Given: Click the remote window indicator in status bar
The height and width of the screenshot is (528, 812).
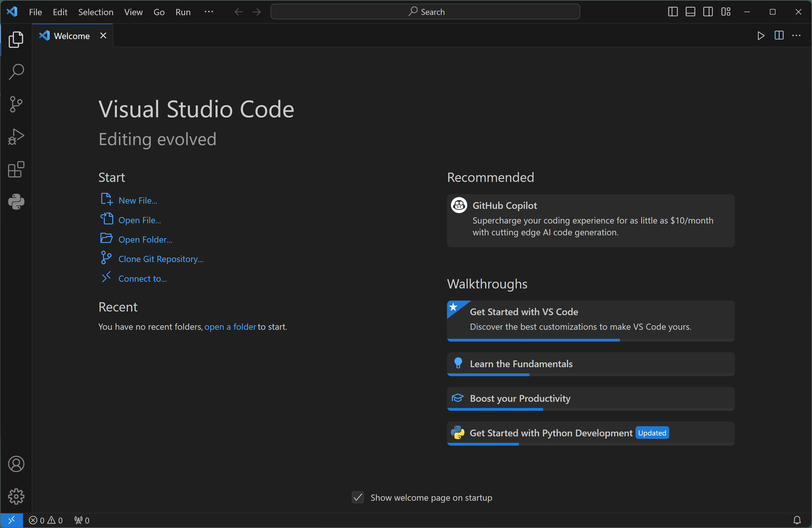Looking at the screenshot, I should click(x=12, y=520).
